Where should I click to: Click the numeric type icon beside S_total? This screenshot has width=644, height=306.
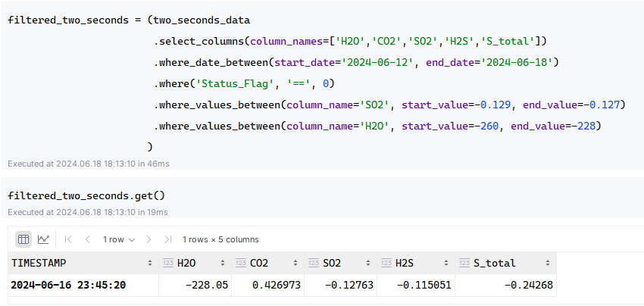pyautogui.click(x=464, y=264)
